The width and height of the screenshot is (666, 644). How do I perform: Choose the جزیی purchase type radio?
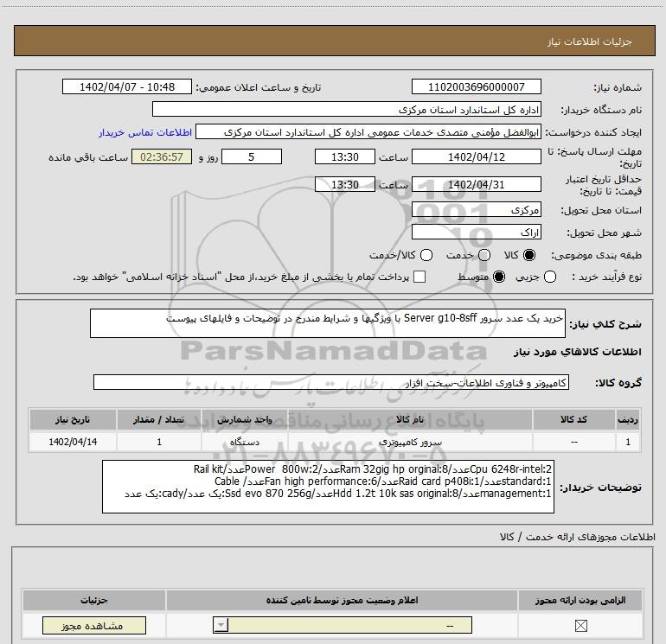click(549, 277)
